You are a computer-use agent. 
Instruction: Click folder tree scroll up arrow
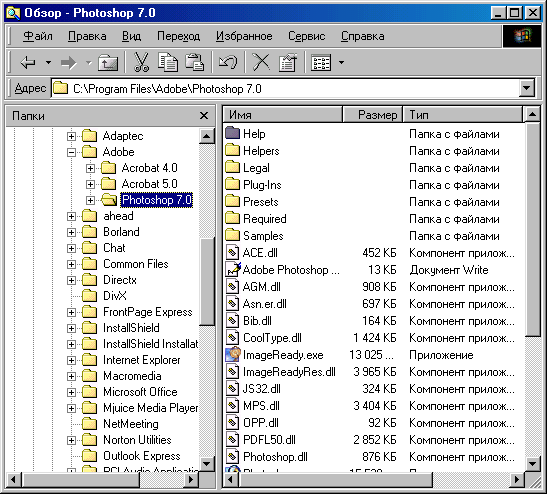[207, 136]
